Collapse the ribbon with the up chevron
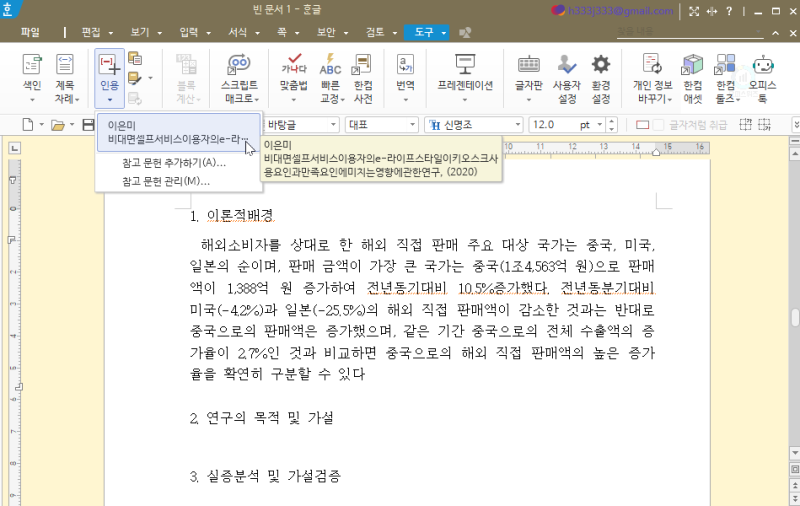The height and width of the screenshot is (506, 800). [776, 33]
